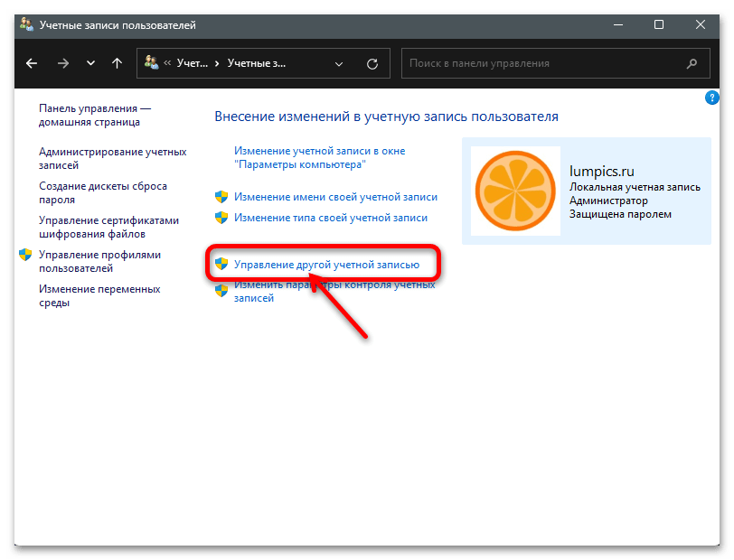
Task: Open 'Управление другой учетной записью'
Action: (326, 265)
